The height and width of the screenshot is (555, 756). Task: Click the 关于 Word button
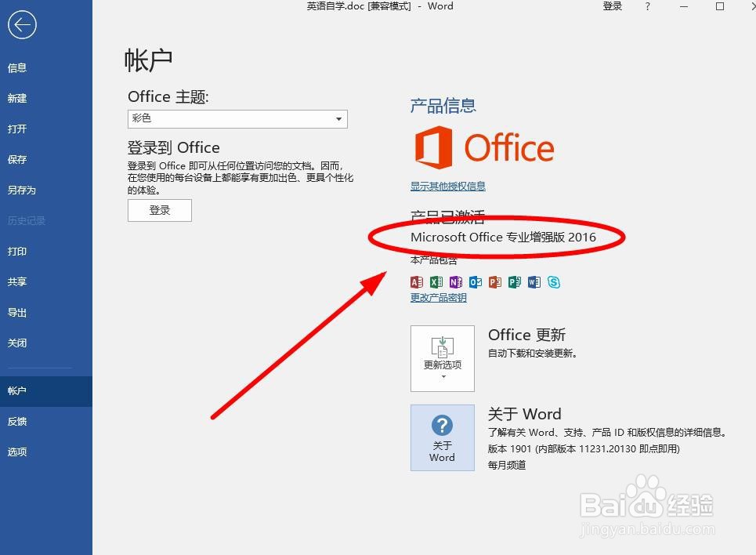point(443,437)
